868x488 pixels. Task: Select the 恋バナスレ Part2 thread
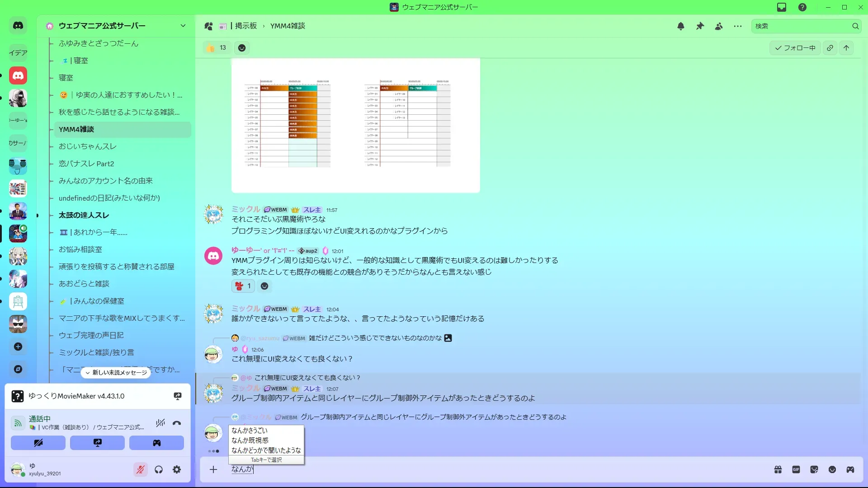click(86, 164)
